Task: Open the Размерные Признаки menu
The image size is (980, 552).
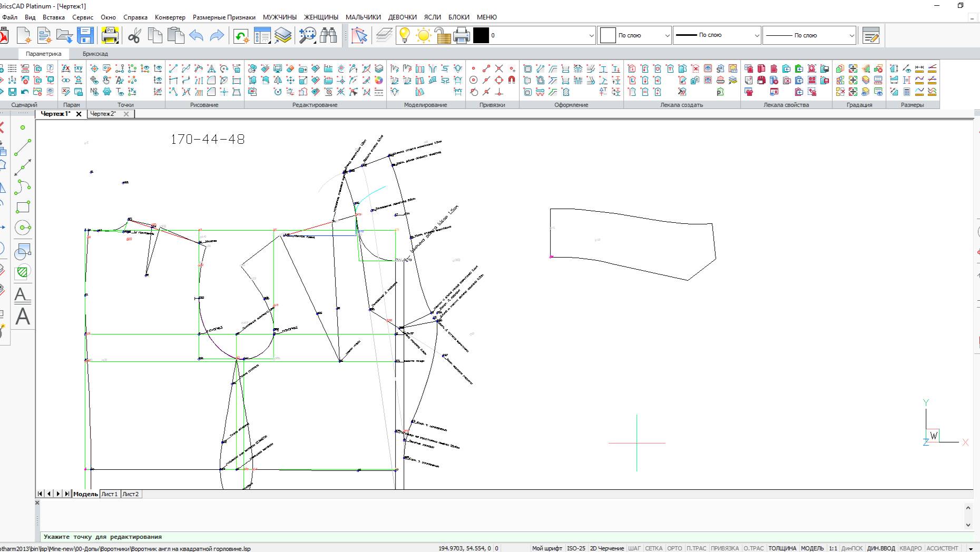Action: [x=224, y=17]
